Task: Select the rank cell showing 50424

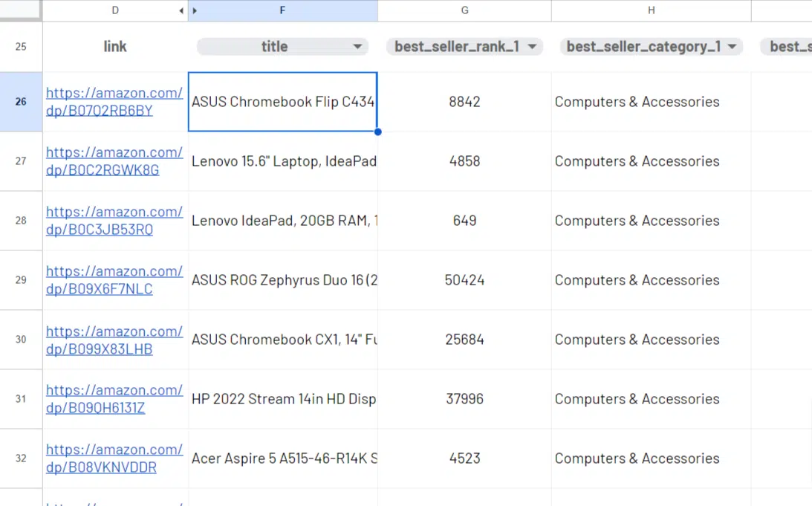Action: [464, 280]
